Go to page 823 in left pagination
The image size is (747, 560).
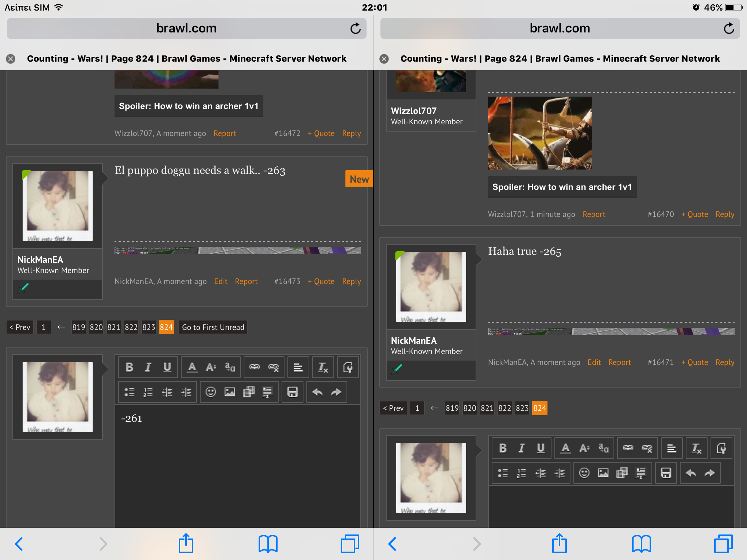click(148, 327)
